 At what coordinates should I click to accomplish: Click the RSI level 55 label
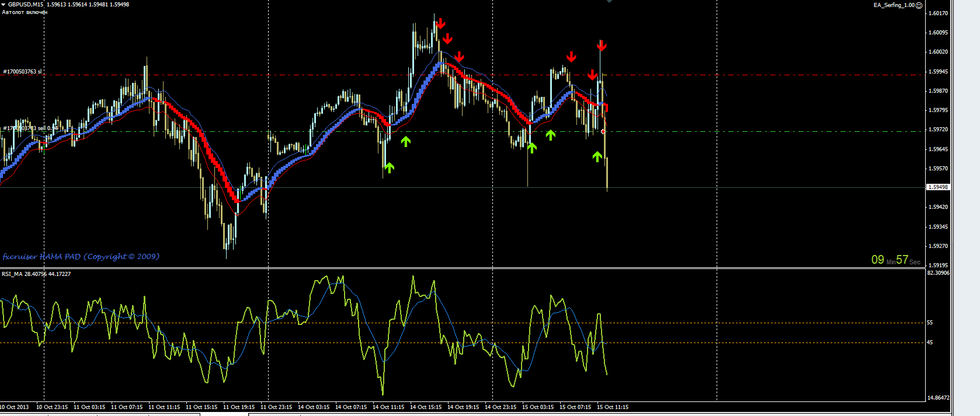pos(930,322)
